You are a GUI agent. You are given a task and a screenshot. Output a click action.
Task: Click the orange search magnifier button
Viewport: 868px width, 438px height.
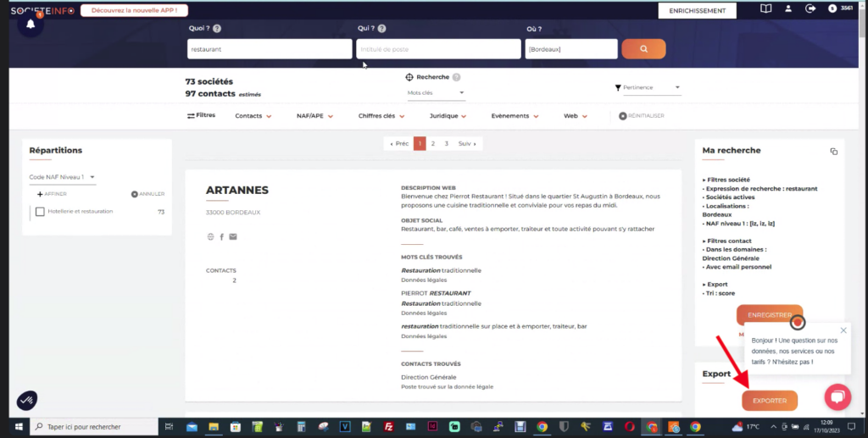643,49
